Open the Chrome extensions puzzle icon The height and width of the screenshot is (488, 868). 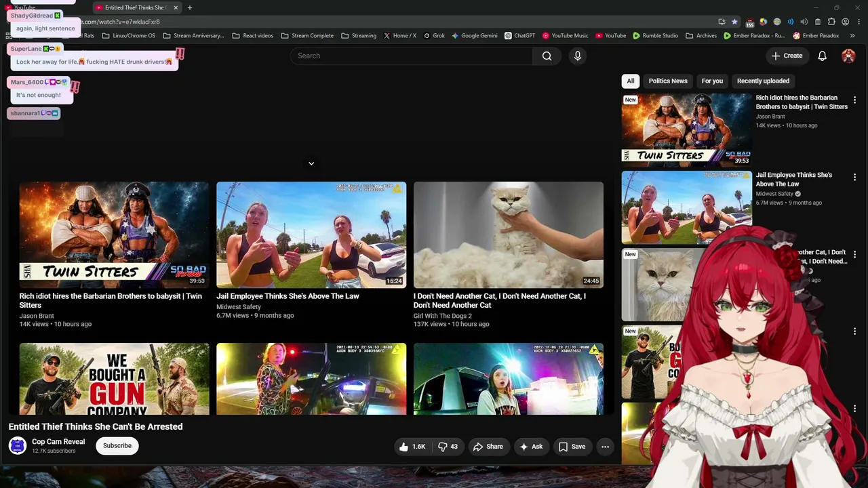pos(831,22)
